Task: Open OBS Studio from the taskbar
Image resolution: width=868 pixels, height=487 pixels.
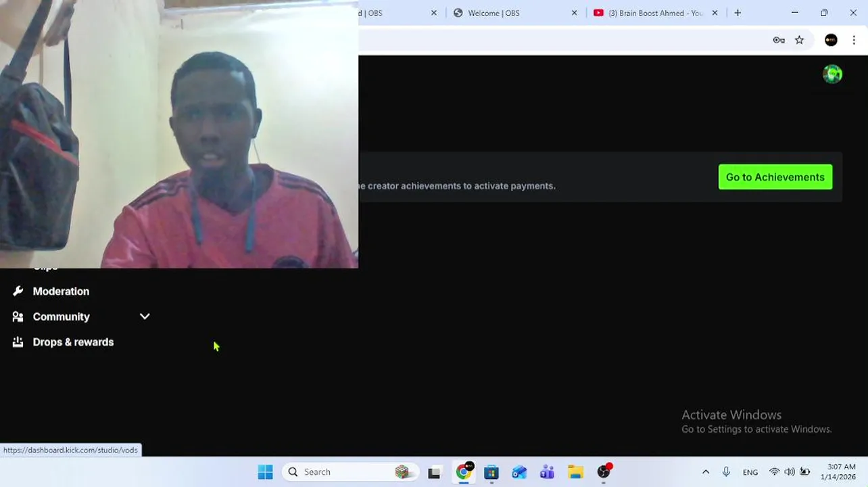Action: [x=604, y=472]
